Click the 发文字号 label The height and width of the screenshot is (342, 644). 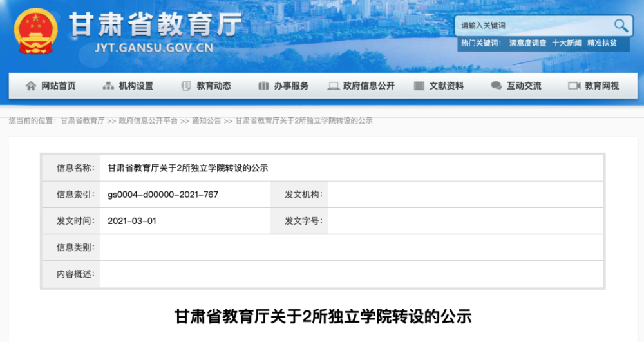(x=303, y=221)
